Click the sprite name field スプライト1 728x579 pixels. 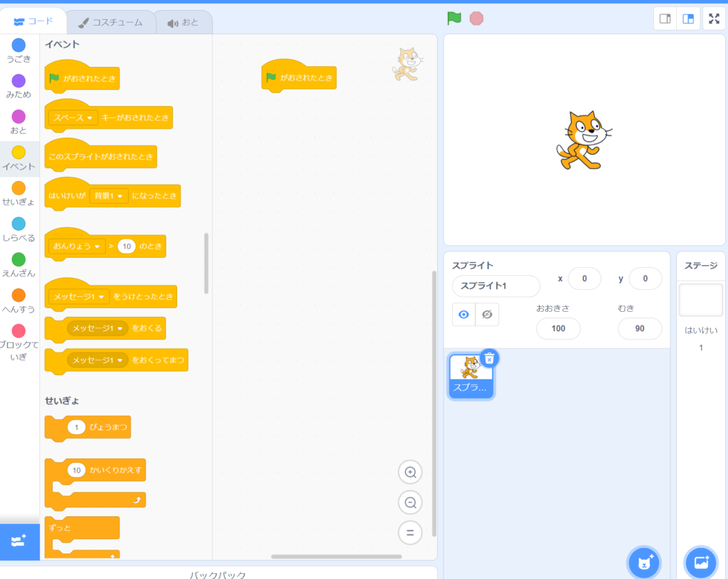[x=496, y=286]
